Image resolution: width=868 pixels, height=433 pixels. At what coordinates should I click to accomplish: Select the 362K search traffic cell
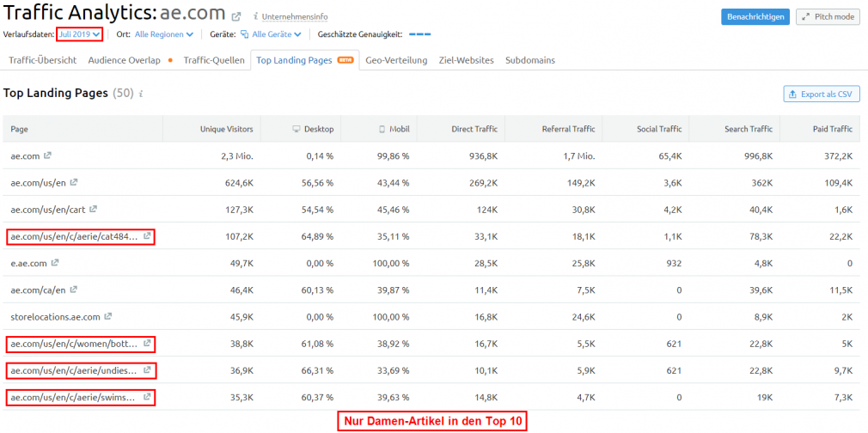[762, 183]
